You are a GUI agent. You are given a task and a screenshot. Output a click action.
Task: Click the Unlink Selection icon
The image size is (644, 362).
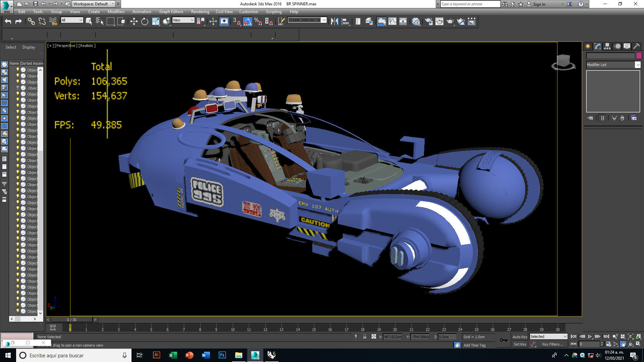coord(42,21)
